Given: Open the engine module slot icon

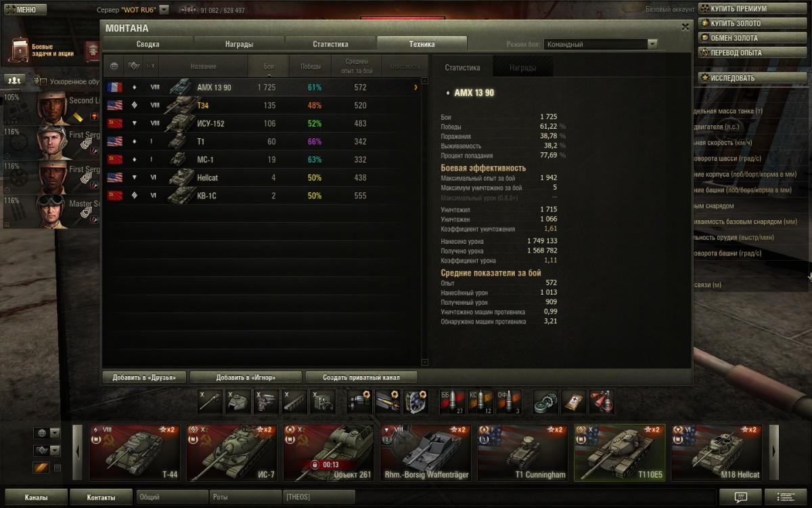Looking at the screenshot, I should pyautogui.click(x=267, y=402).
